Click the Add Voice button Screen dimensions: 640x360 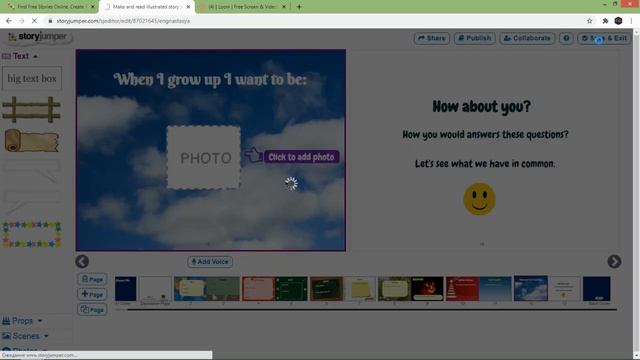210,262
